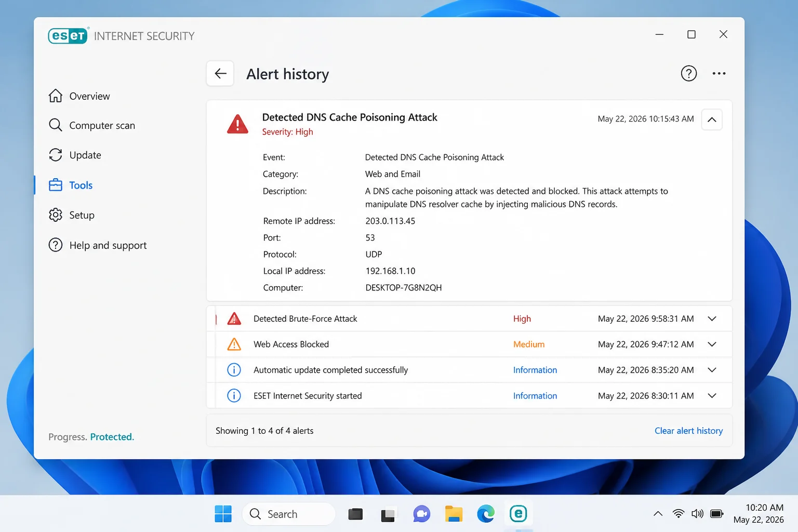This screenshot has width=798, height=532.
Task: Open the Widgets taskbar icon
Action: pos(388,514)
